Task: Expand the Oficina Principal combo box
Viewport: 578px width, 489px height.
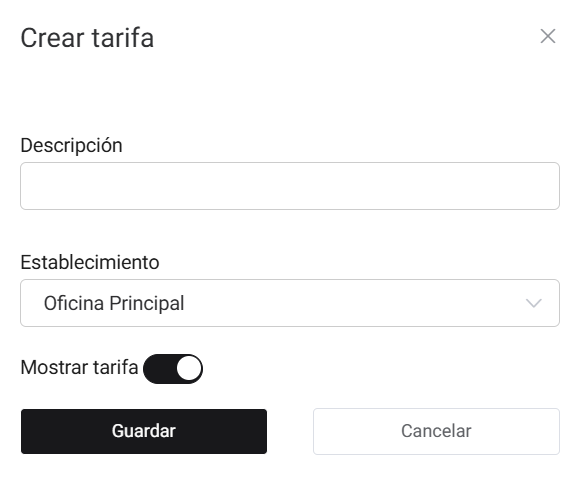Action: 290,303
